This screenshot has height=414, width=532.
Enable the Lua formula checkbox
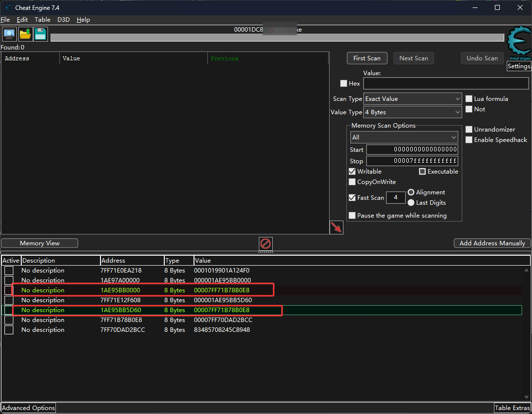[469, 98]
